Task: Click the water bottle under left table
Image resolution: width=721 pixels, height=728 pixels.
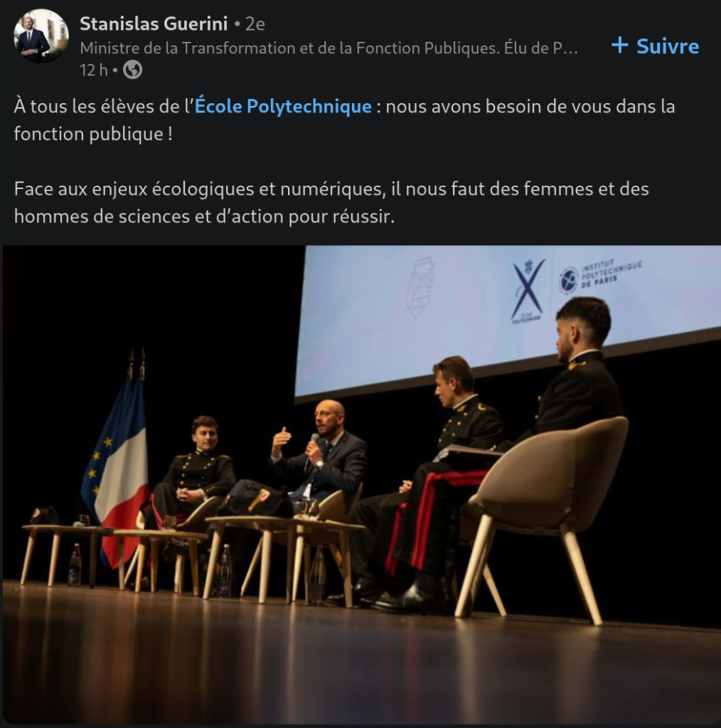Action: click(74, 564)
